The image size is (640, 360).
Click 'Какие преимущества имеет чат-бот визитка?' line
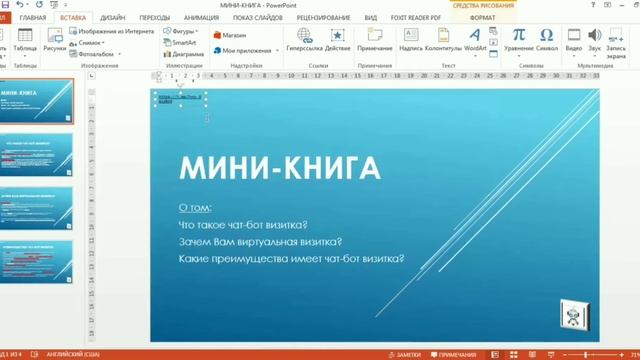pos(291,259)
